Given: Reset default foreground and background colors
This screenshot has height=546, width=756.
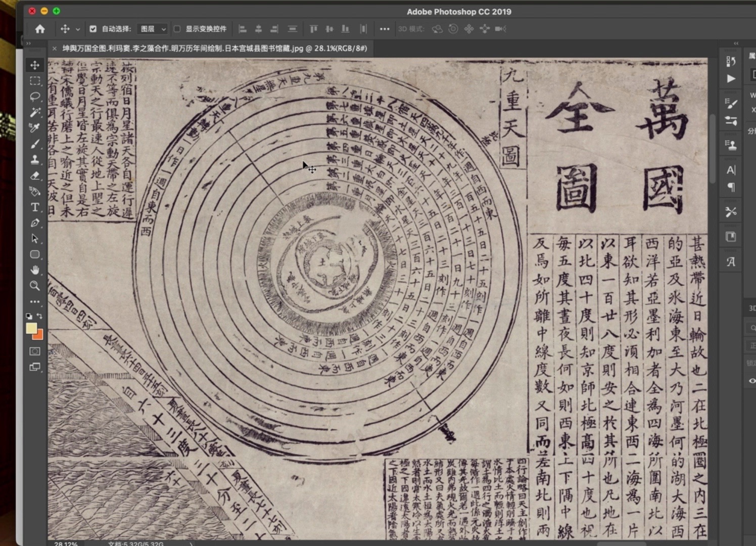Looking at the screenshot, I should pyautogui.click(x=29, y=316).
